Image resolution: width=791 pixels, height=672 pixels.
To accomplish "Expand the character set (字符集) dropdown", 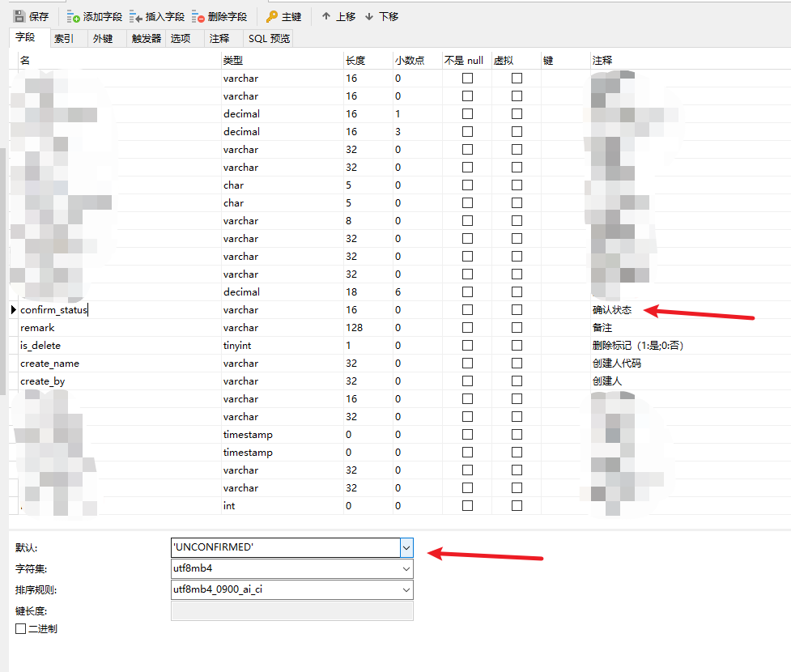I will pos(406,569).
